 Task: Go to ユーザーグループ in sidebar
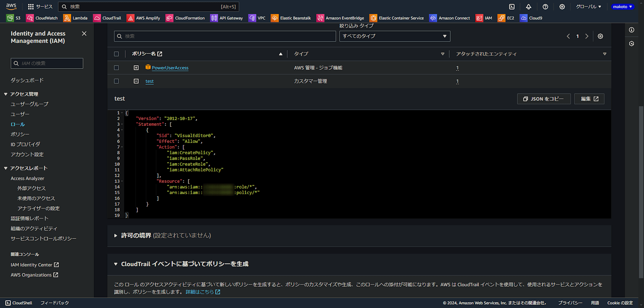pos(30,104)
